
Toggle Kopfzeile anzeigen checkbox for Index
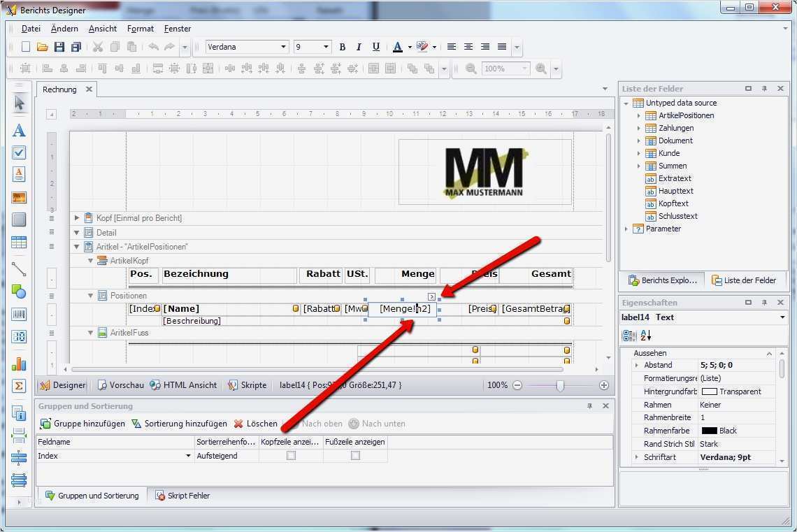(291, 456)
